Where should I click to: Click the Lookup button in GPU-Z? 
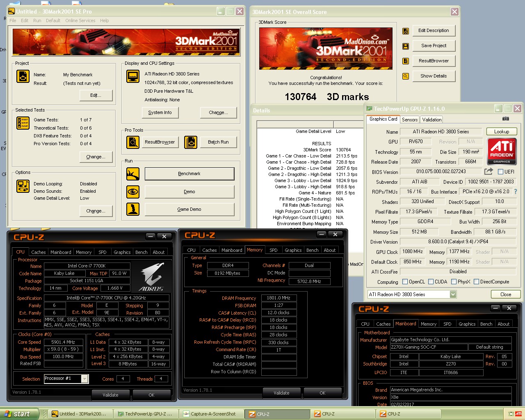502,132
